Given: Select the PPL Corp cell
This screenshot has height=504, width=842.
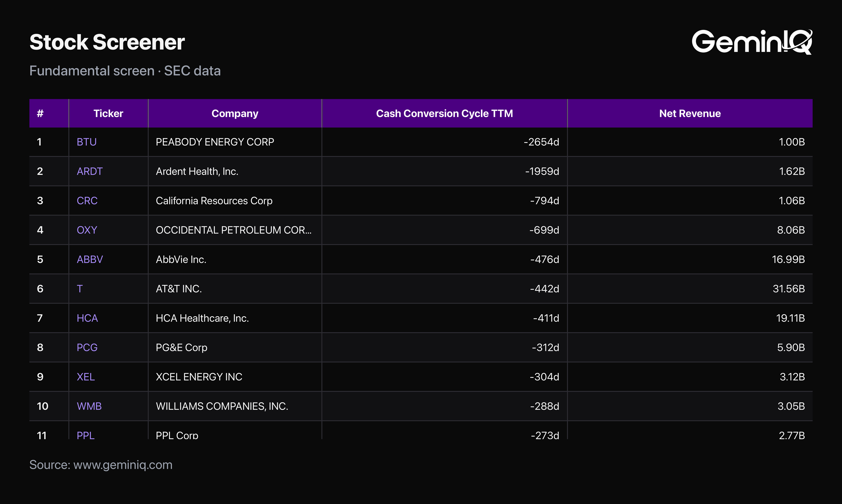Looking at the screenshot, I should (x=235, y=430).
